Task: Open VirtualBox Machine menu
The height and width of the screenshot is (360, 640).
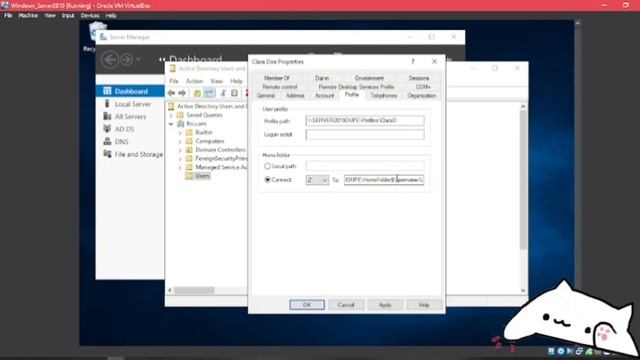Action: 28,16
